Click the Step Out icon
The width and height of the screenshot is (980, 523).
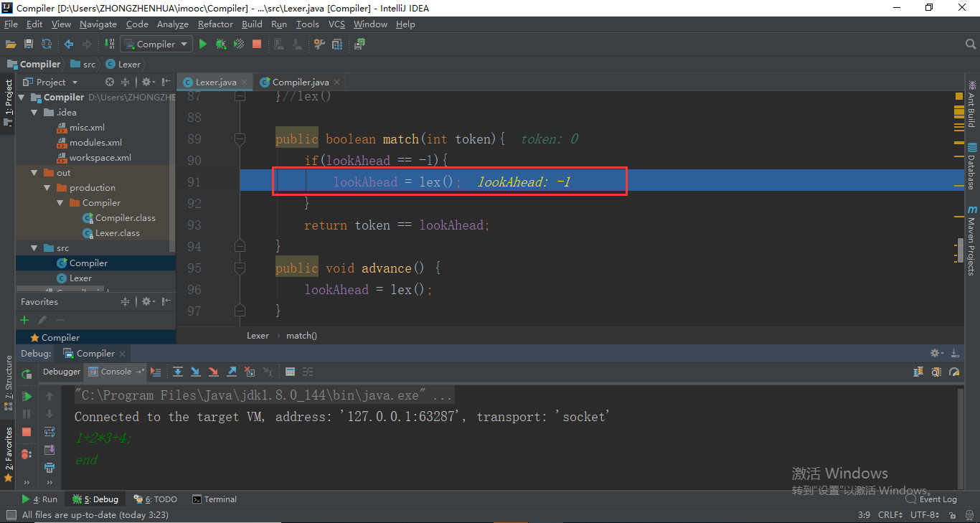tap(232, 372)
